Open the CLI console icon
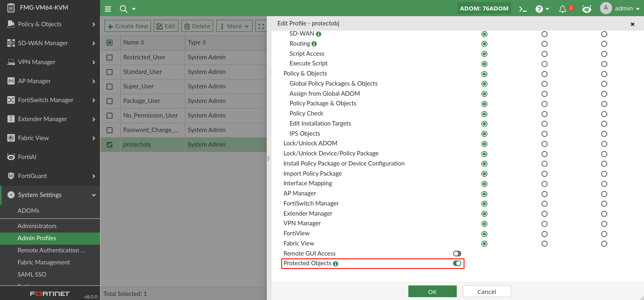The width and height of the screenshot is (644, 300). tap(523, 9)
